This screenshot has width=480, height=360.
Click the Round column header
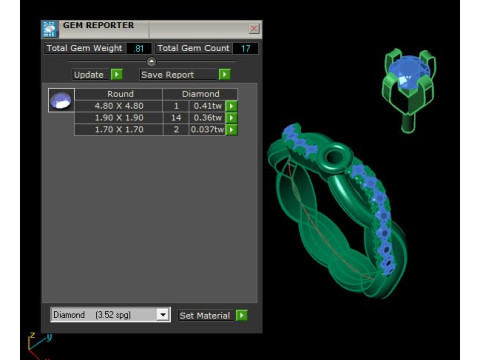[119, 94]
